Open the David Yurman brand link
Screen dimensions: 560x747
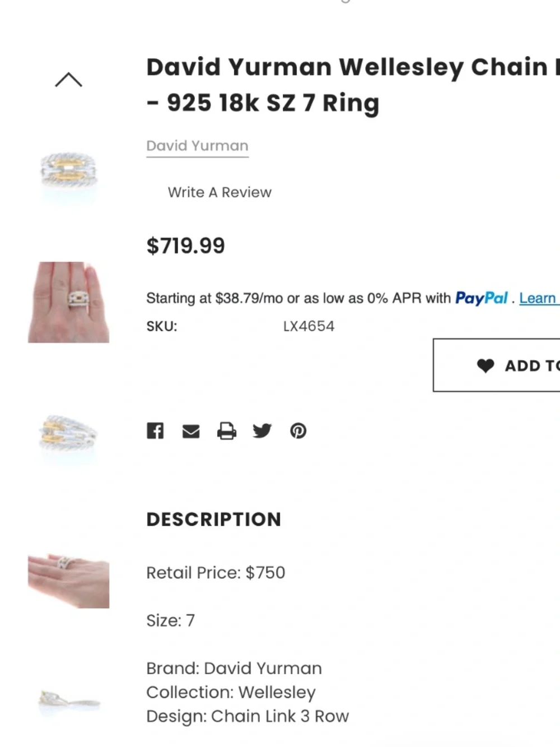(x=197, y=146)
